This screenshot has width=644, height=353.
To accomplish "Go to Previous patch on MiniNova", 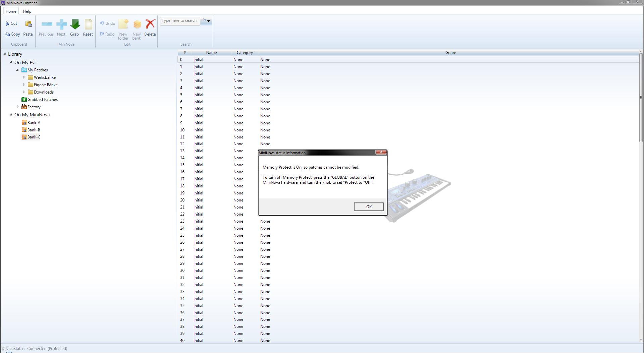I will (x=47, y=24).
